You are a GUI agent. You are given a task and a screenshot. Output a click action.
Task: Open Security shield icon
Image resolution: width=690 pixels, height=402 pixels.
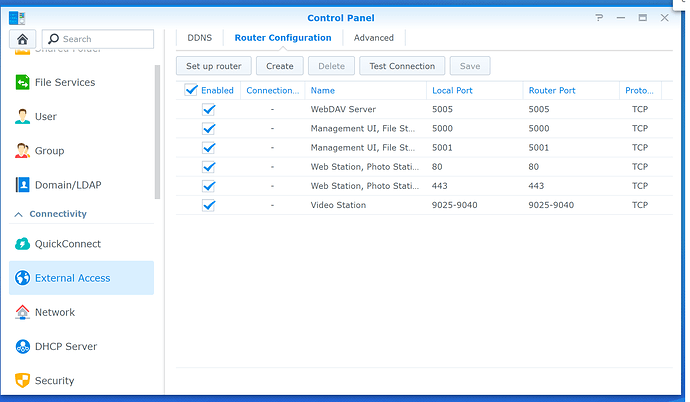coord(22,380)
